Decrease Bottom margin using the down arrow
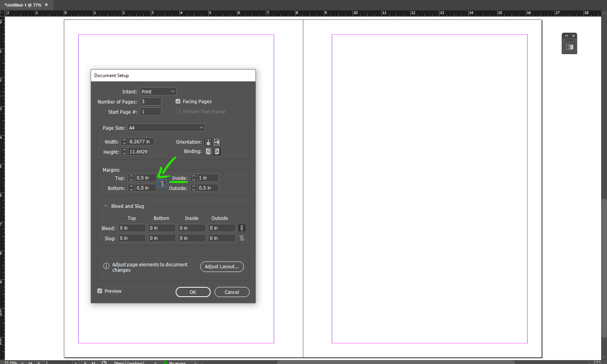 point(131,190)
